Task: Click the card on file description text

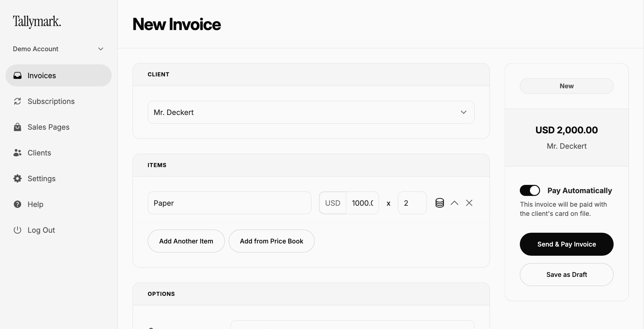Action: pyautogui.click(x=563, y=209)
